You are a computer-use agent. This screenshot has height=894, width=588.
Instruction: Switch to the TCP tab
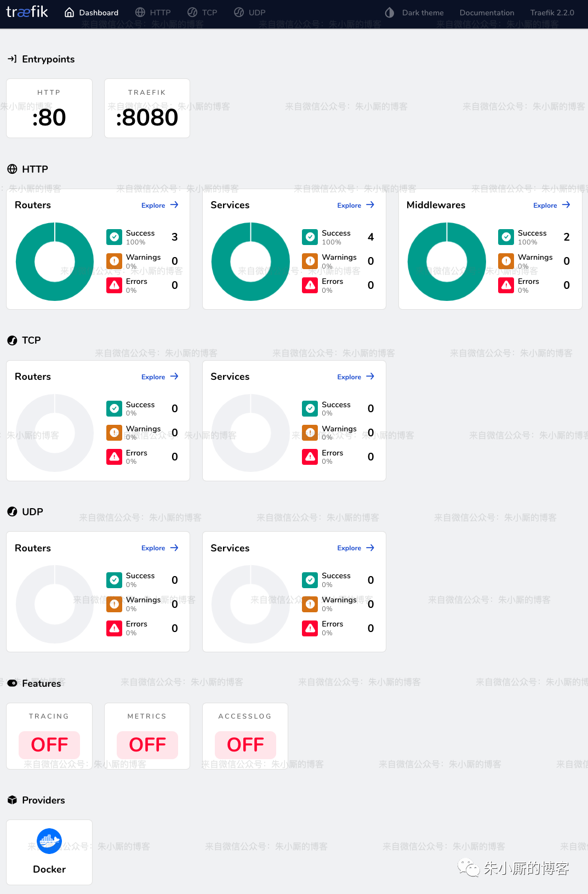[202, 13]
